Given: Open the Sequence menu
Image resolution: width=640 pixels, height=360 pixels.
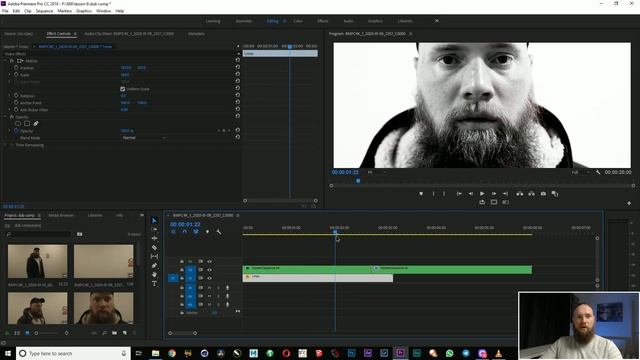Looking at the screenshot, I should pos(44,11).
